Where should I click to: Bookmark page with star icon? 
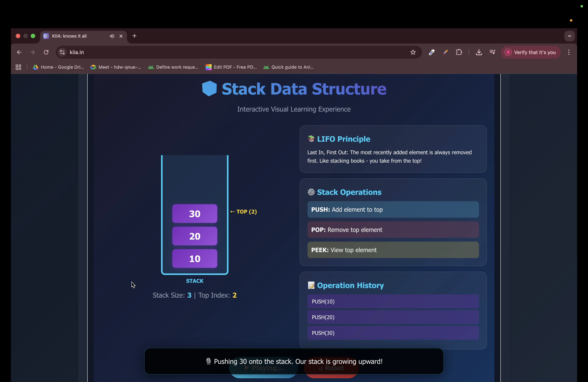pos(413,52)
